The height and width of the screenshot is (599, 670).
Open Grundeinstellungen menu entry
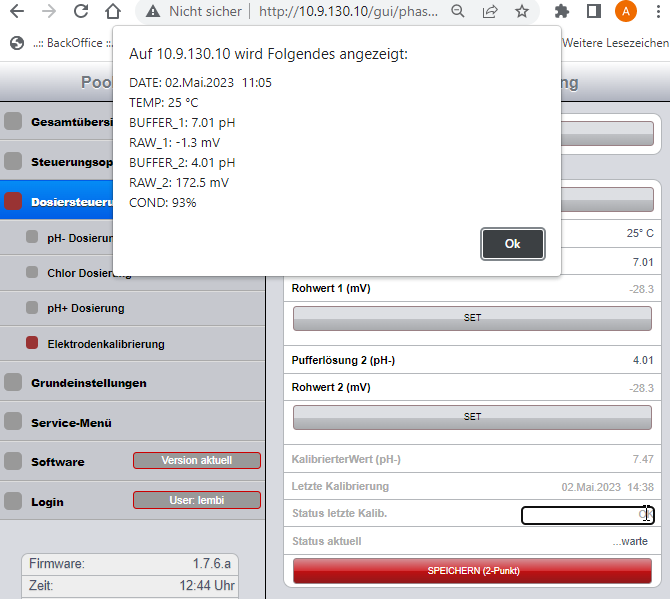point(132,383)
